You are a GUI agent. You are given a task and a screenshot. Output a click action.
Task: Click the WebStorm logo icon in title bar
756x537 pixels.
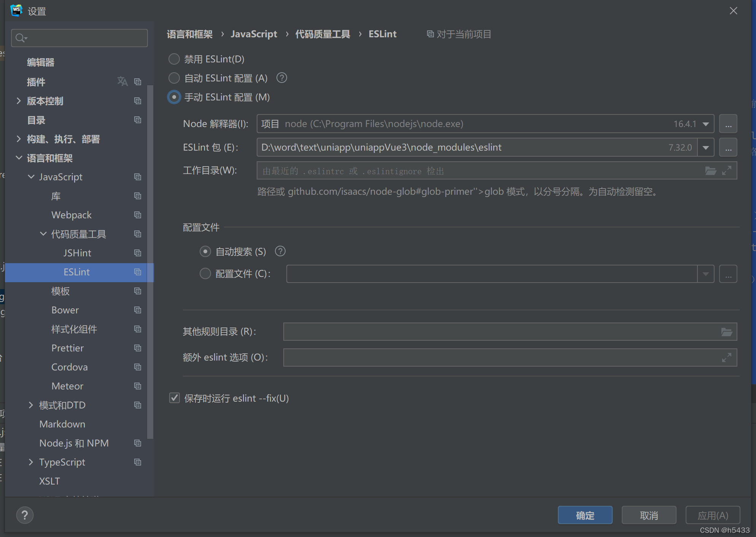(16, 11)
